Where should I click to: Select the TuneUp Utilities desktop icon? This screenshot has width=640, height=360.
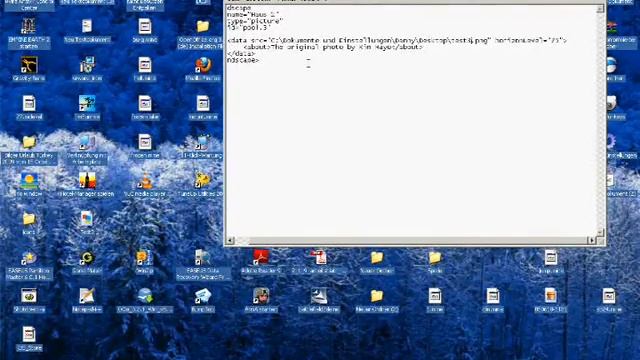(203, 181)
